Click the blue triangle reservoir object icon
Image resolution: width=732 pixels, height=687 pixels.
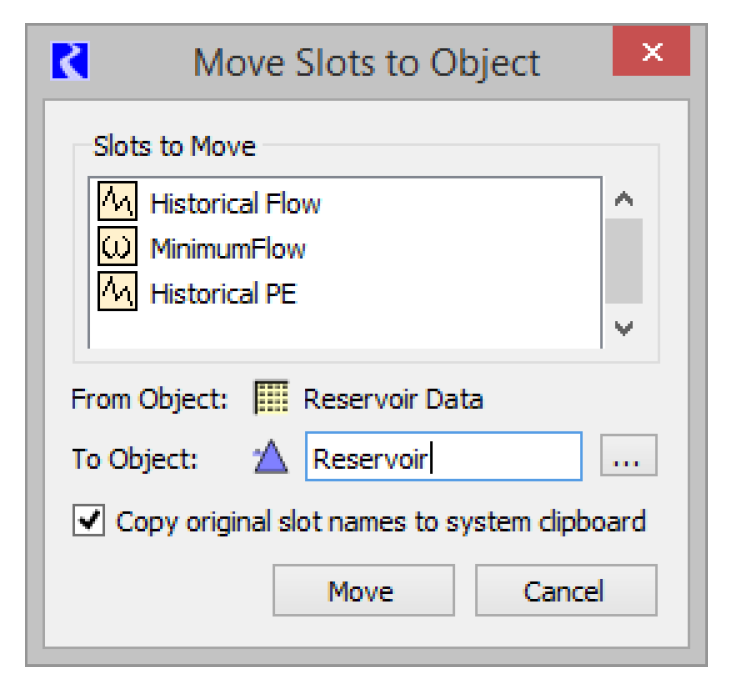(x=271, y=459)
